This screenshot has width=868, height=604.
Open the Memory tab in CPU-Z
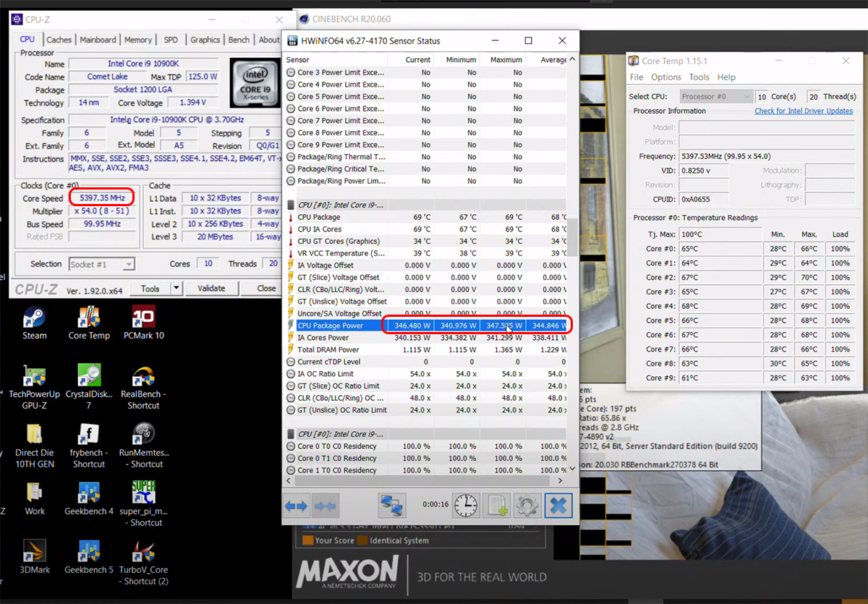[138, 40]
